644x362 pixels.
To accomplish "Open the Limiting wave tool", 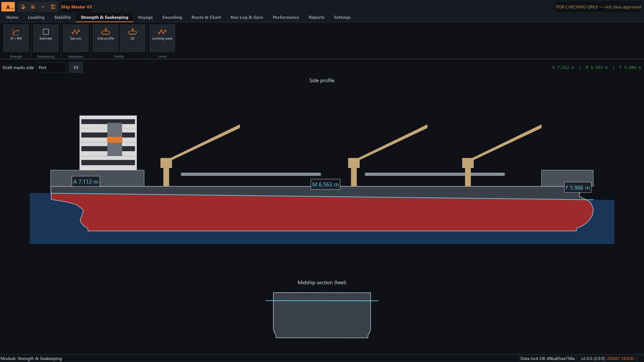I will pos(162,38).
